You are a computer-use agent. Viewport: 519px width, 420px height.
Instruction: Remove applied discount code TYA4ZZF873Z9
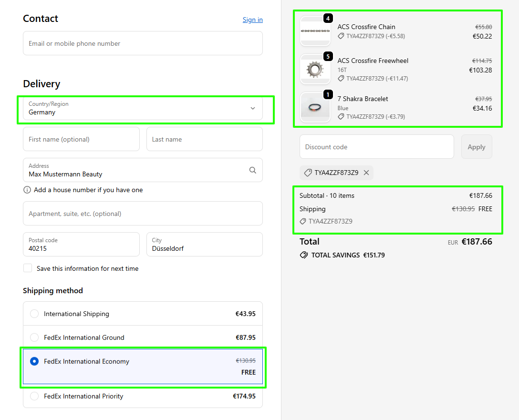point(366,173)
